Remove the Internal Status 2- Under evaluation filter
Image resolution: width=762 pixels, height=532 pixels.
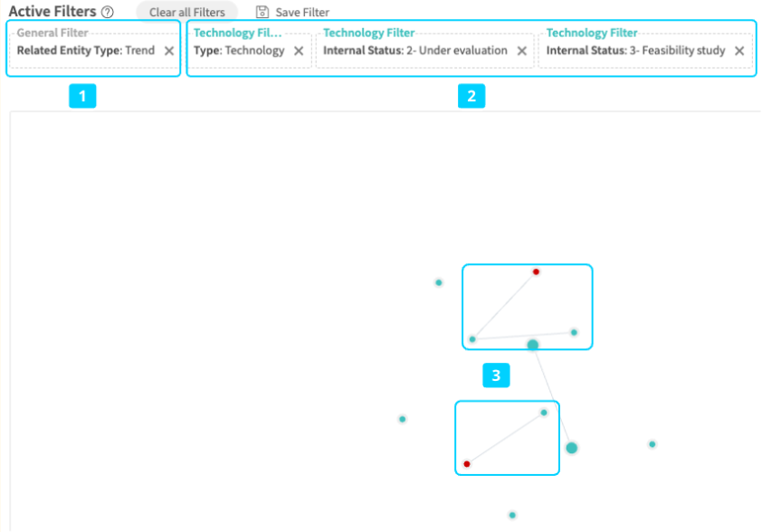click(x=521, y=52)
